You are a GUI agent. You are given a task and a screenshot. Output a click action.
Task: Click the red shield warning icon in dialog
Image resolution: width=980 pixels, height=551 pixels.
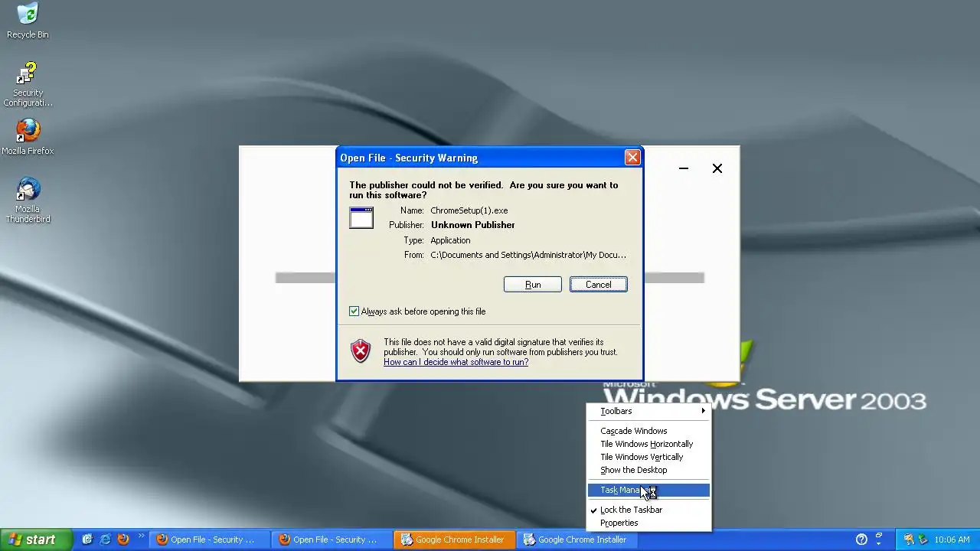pyautogui.click(x=361, y=351)
